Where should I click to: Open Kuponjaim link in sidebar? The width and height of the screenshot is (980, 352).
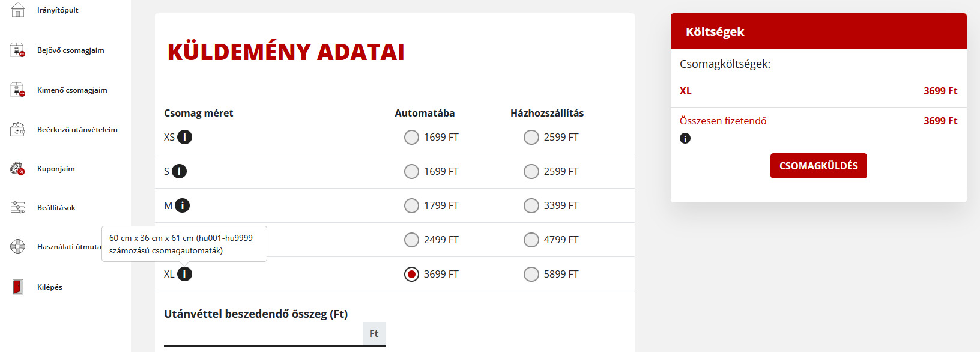(56, 169)
